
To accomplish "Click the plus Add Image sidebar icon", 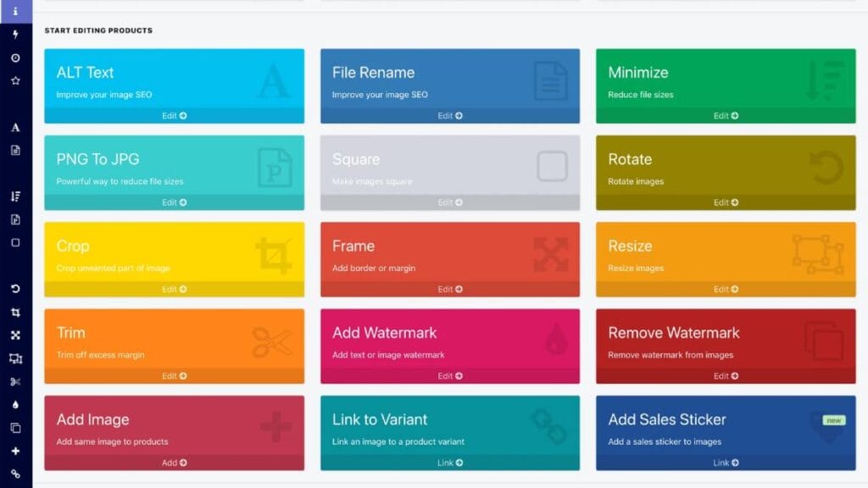I will click(x=15, y=451).
